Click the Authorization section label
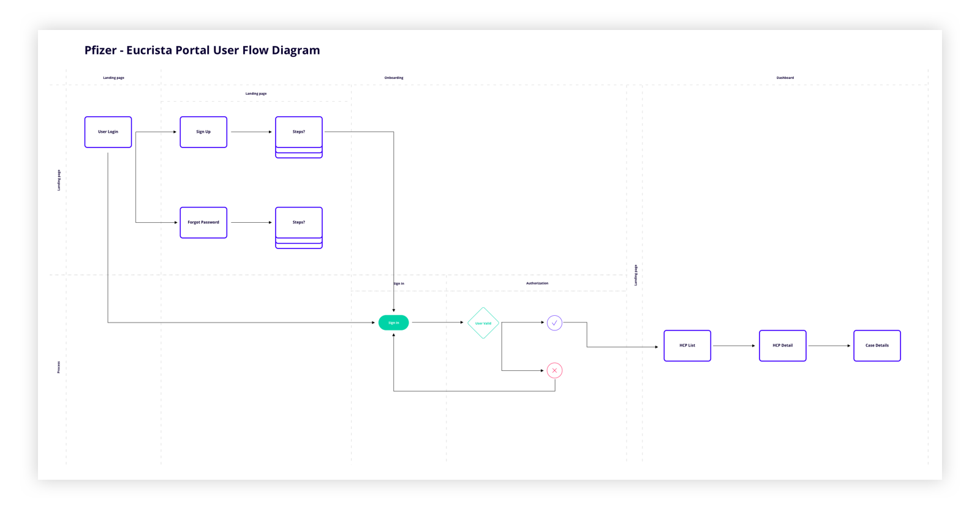This screenshot has height=508, width=980. [537, 283]
